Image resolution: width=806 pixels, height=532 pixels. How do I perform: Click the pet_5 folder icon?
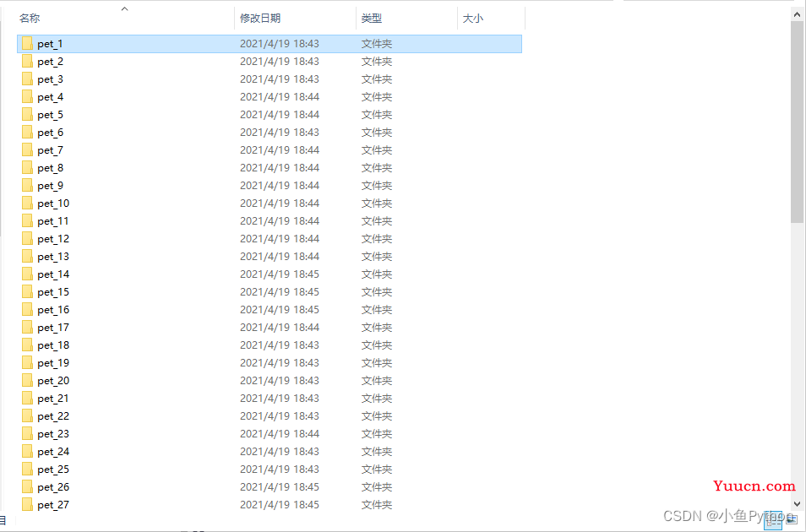click(27, 115)
